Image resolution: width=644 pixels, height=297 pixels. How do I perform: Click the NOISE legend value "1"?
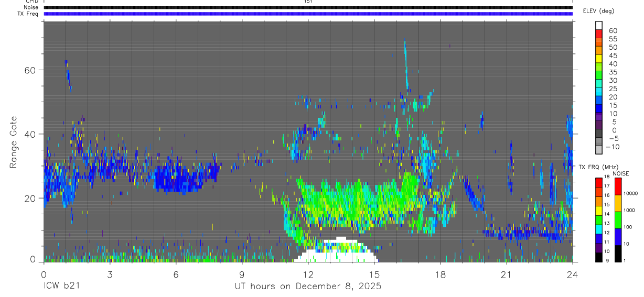point(625,261)
